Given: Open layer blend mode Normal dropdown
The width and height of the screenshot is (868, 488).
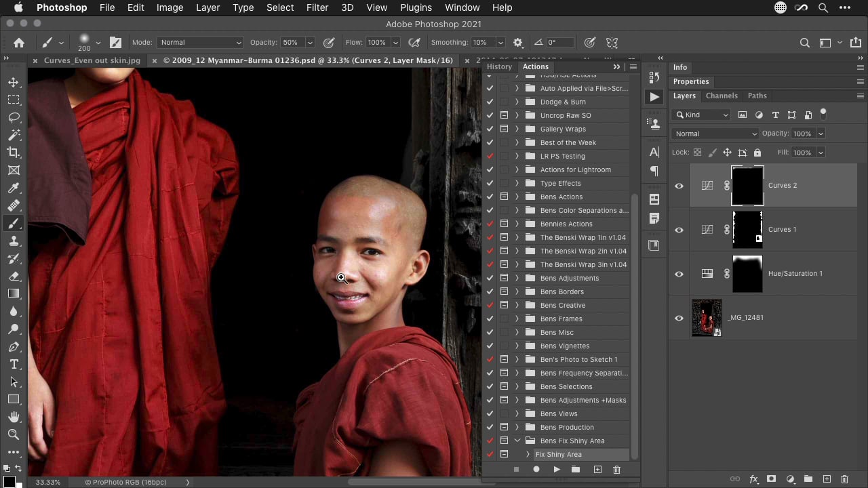Looking at the screenshot, I should click(x=715, y=134).
